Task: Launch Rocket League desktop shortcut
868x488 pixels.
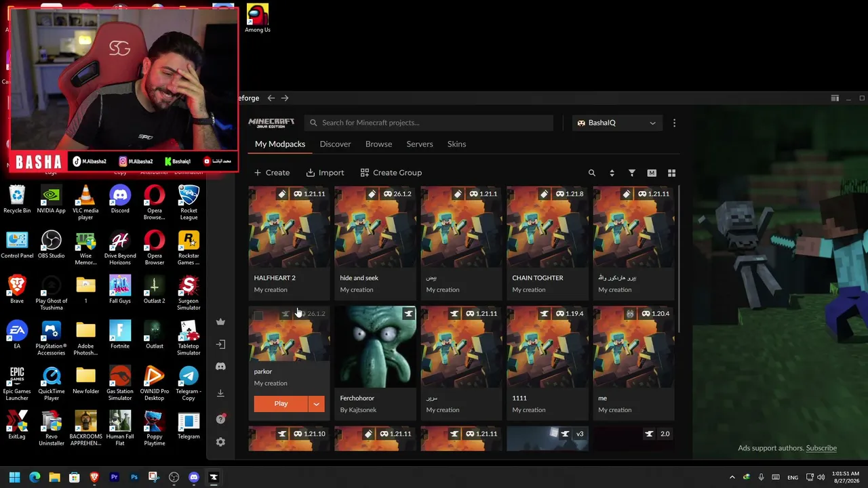Action: [189, 203]
